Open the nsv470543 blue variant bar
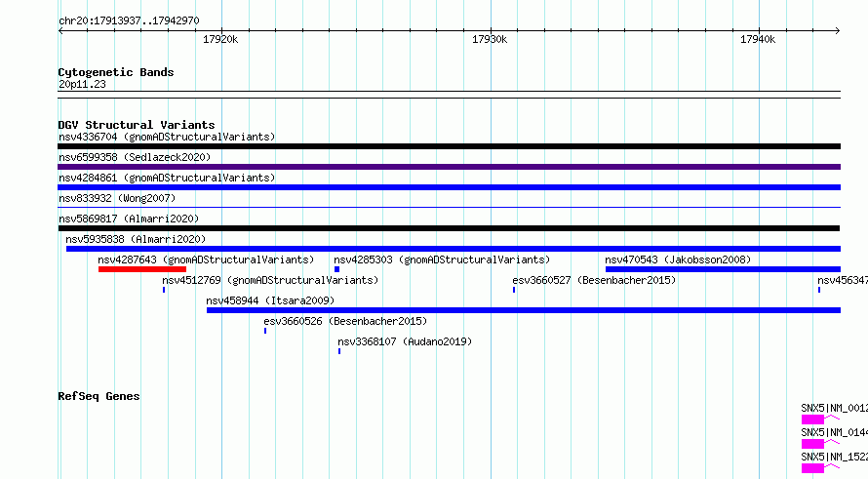 [x=723, y=269]
